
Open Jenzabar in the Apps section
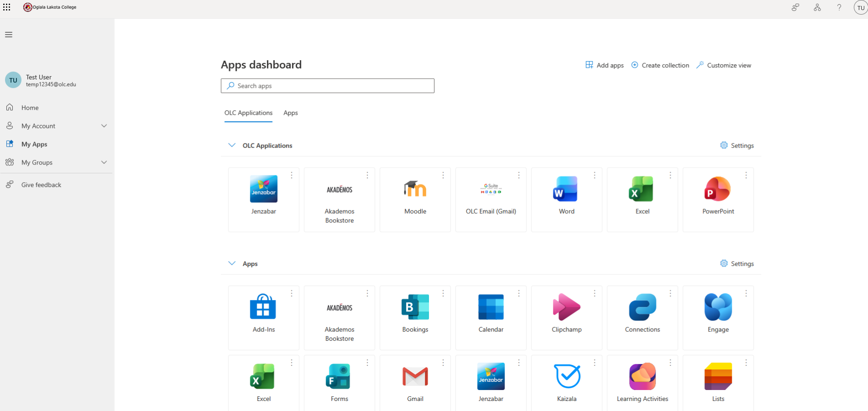pos(491,383)
